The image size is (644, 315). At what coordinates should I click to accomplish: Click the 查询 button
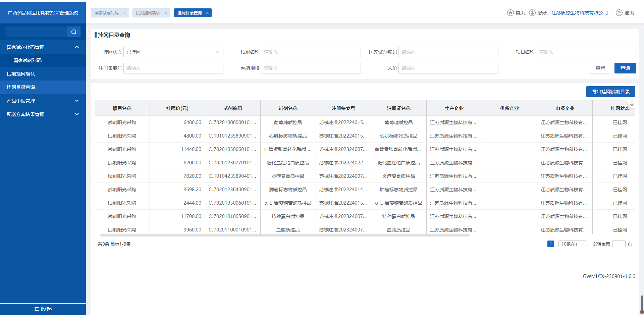pos(625,68)
